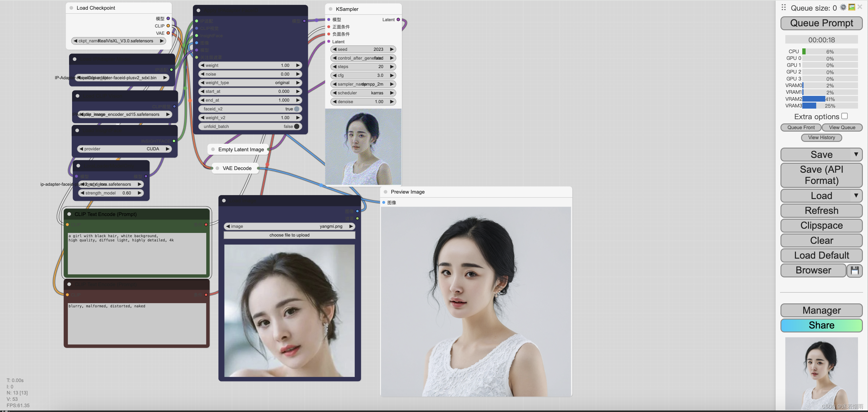Toggle faceid_v2 switch off
This screenshot has width=868, height=412.
(x=297, y=109)
